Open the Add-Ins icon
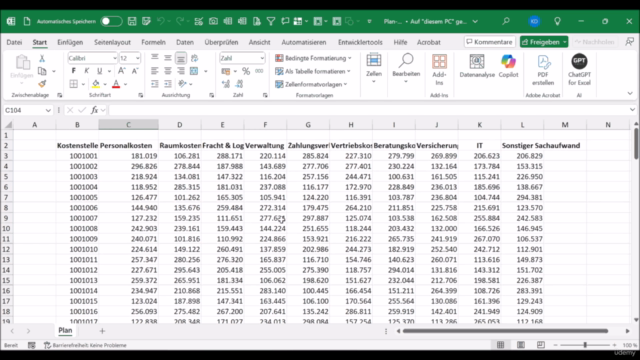The image size is (640, 360). tap(439, 70)
